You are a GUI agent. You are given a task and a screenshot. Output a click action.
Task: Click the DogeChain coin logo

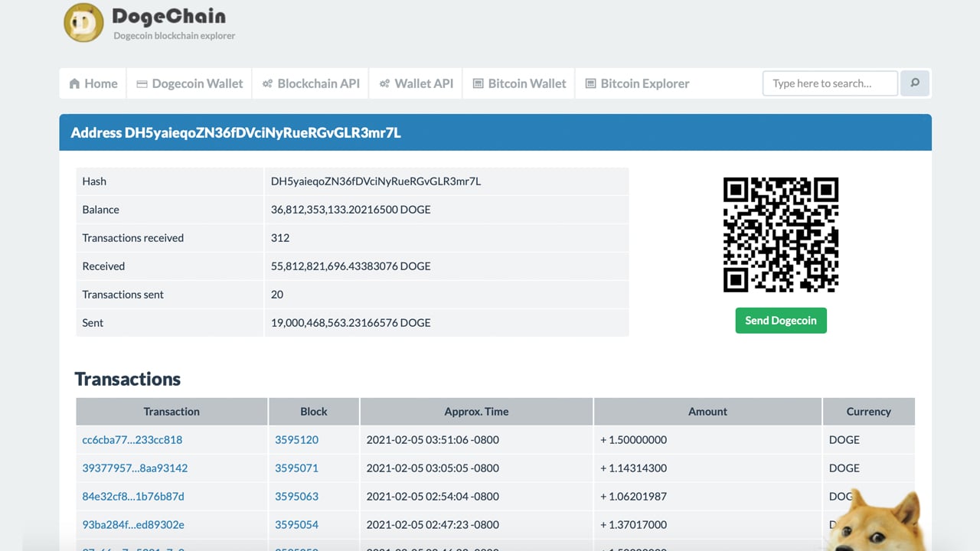(83, 22)
